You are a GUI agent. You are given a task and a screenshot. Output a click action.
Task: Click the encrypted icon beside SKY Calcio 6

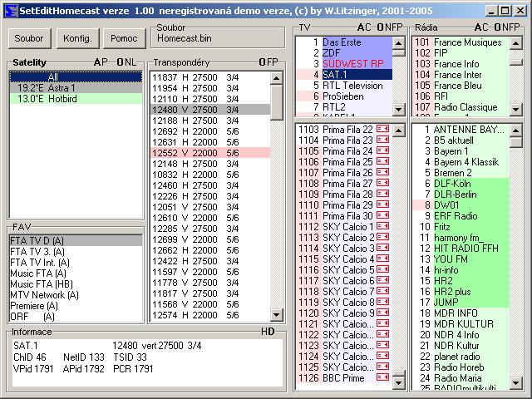click(382, 280)
